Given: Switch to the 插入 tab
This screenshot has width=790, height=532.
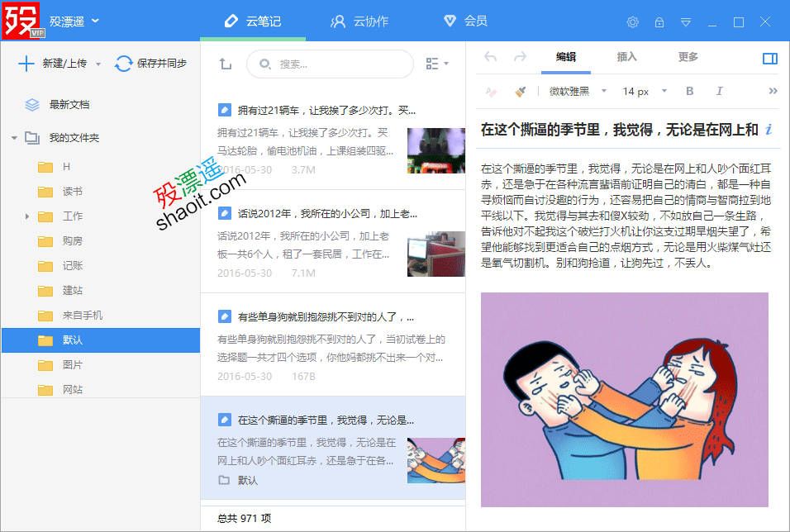Looking at the screenshot, I should coord(626,57).
